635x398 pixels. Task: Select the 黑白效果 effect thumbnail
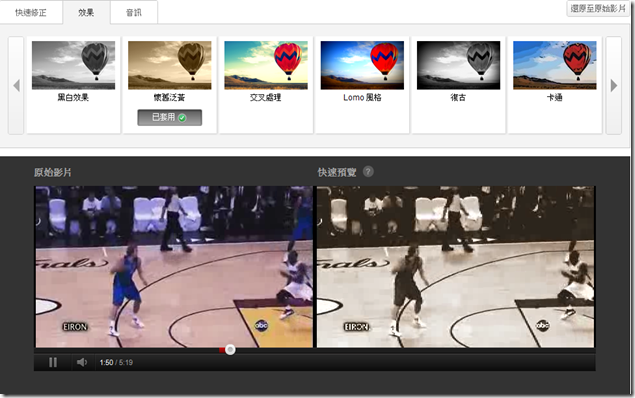[73, 65]
